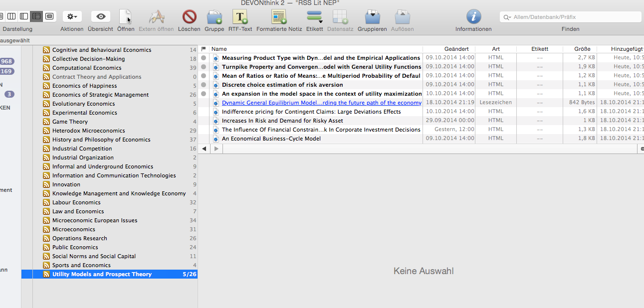
Task: Sort list by Größe column header
Action: (582, 49)
